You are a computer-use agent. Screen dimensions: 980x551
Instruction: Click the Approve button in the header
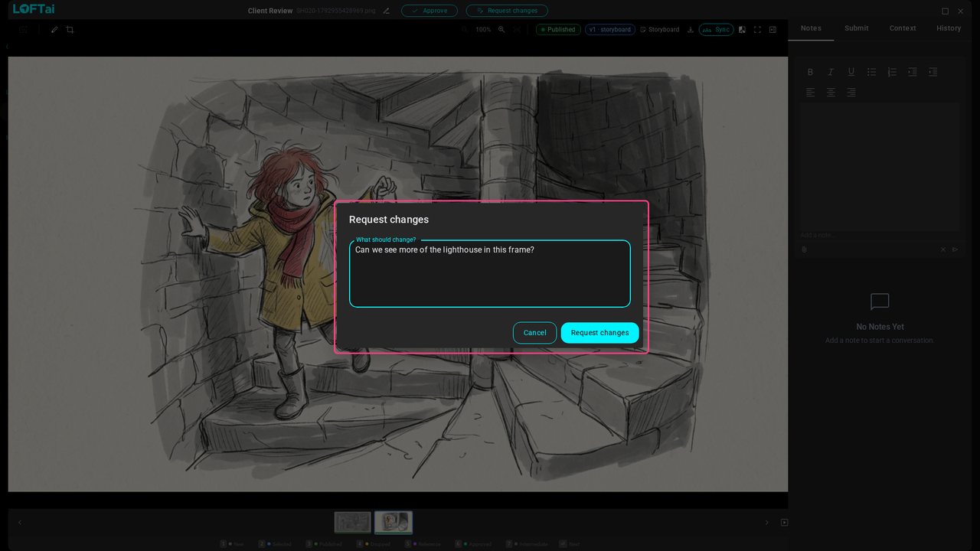430,11
